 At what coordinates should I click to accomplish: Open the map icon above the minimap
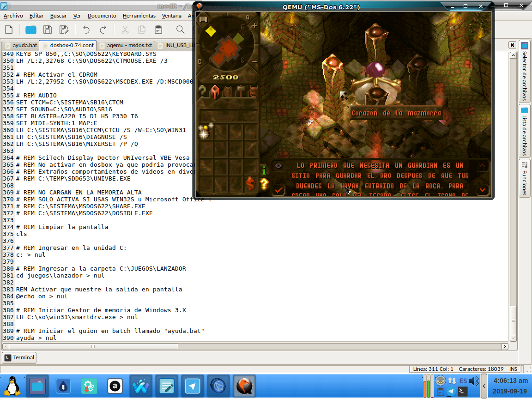203,19
